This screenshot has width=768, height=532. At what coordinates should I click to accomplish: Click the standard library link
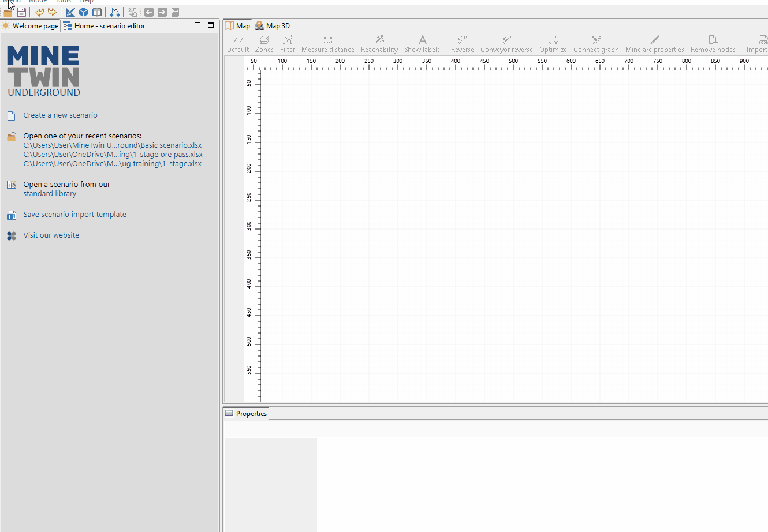click(50, 194)
